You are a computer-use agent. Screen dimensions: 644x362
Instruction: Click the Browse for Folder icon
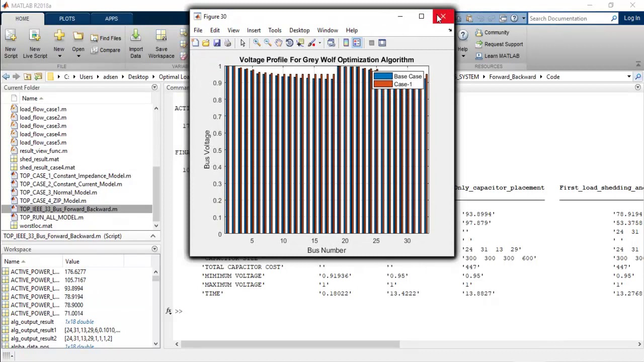click(38, 77)
